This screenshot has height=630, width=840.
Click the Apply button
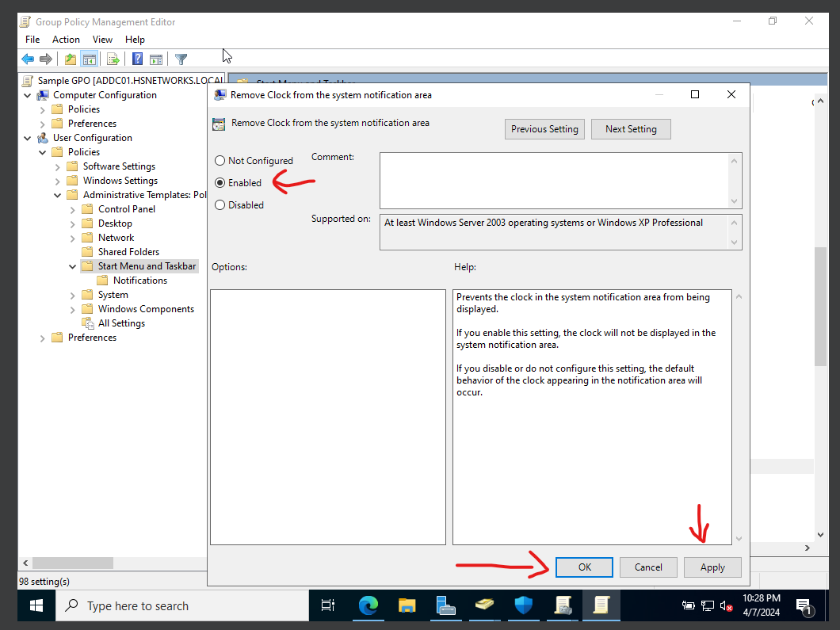712,567
